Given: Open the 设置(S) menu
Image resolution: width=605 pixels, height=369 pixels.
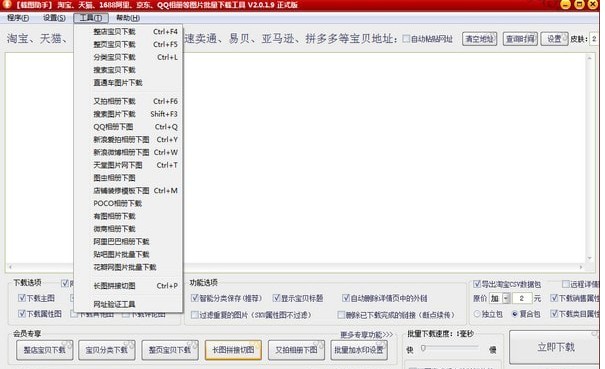Looking at the screenshot, I should [x=54, y=18].
